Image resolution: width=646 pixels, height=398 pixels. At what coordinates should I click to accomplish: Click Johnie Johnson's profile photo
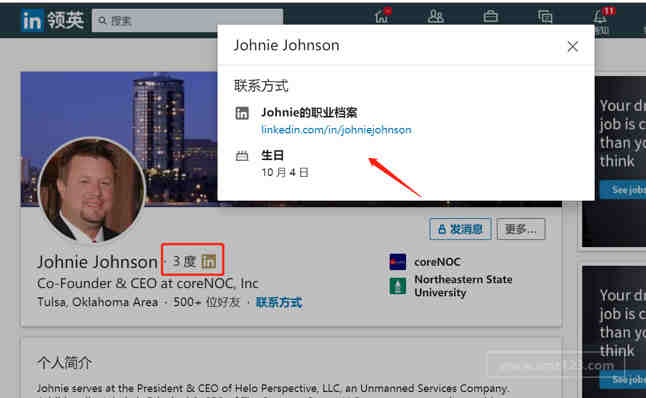91,190
